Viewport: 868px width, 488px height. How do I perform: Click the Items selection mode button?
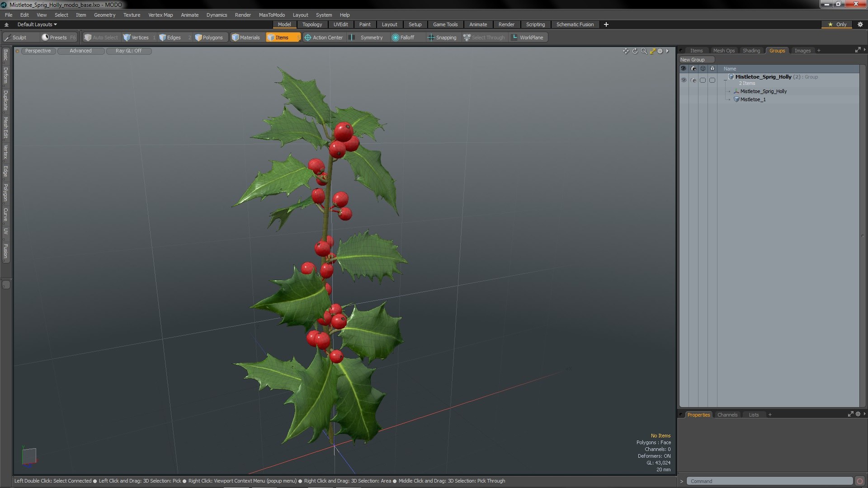coord(283,38)
